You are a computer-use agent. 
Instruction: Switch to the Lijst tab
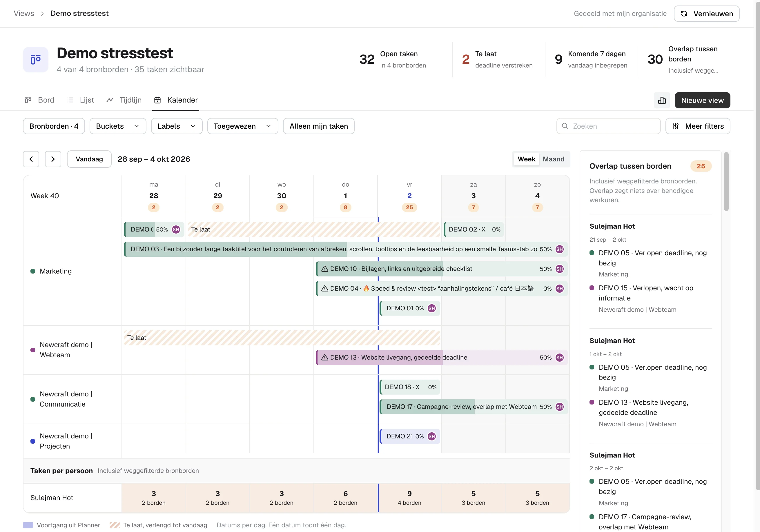point(80,100)
